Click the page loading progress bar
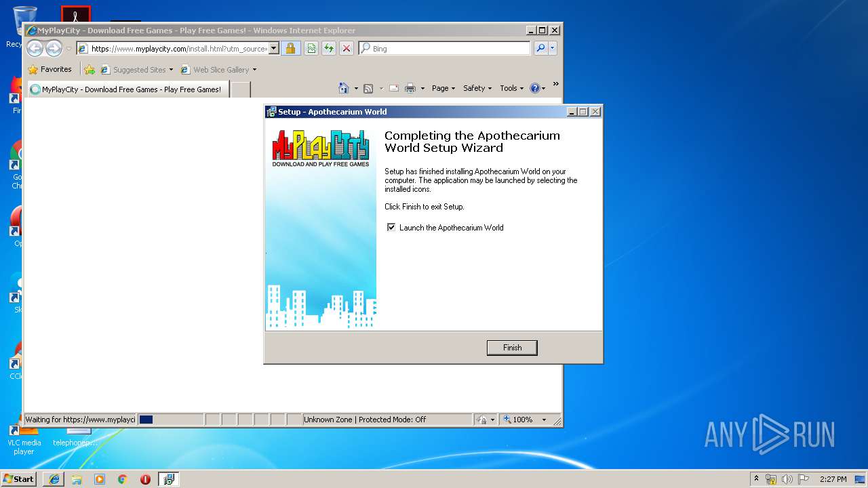 click(171, 420)
